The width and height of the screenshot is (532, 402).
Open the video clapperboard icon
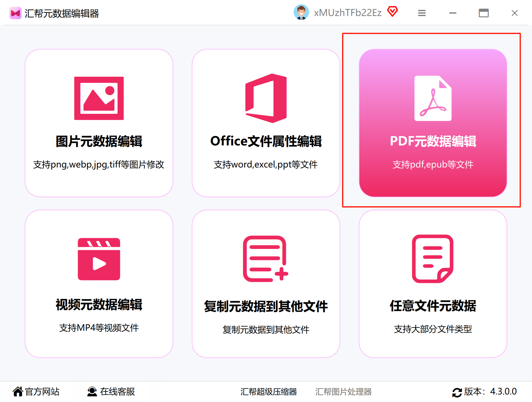point(99,259)
